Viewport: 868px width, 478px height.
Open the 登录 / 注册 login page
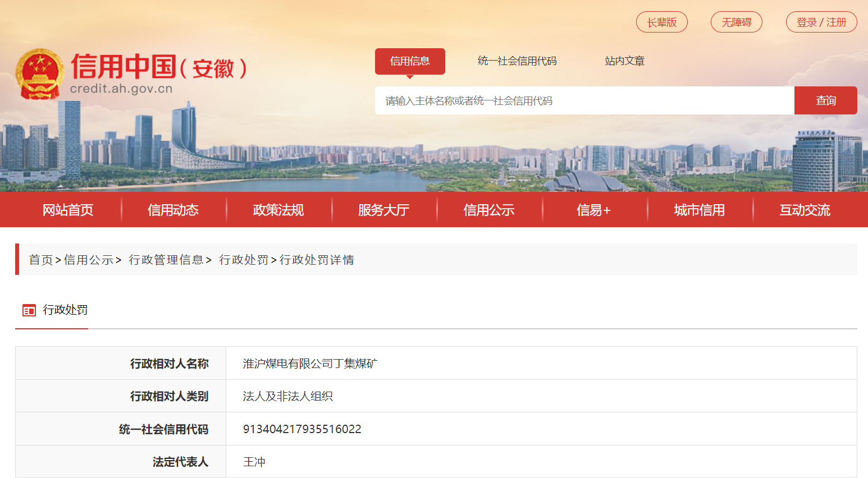click(x=821, y=22)
